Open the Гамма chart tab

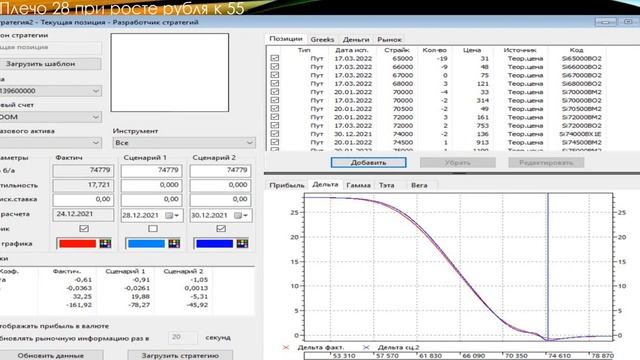(358, 185)
